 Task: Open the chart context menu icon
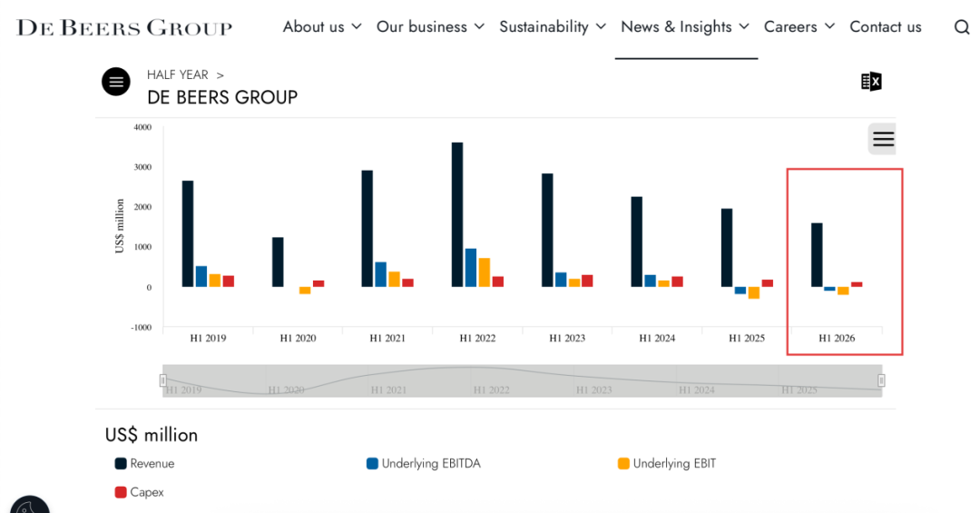click(x=883, y=139)
